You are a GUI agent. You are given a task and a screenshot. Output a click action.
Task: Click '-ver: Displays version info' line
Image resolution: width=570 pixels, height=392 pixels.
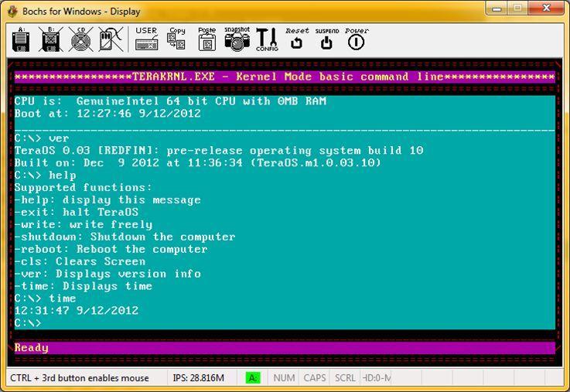108,274
